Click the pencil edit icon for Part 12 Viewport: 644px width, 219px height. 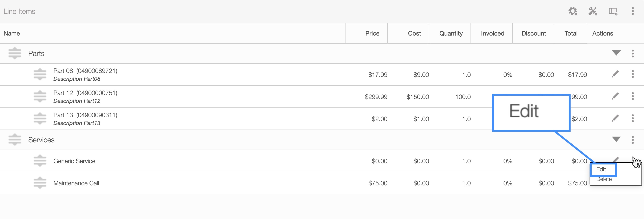tap(615, 96)
